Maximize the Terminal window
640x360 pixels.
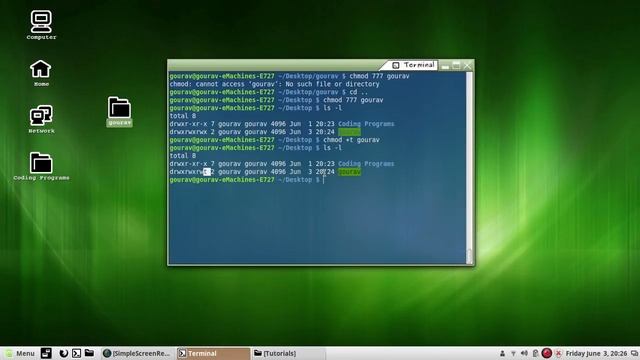coord(456,65)
